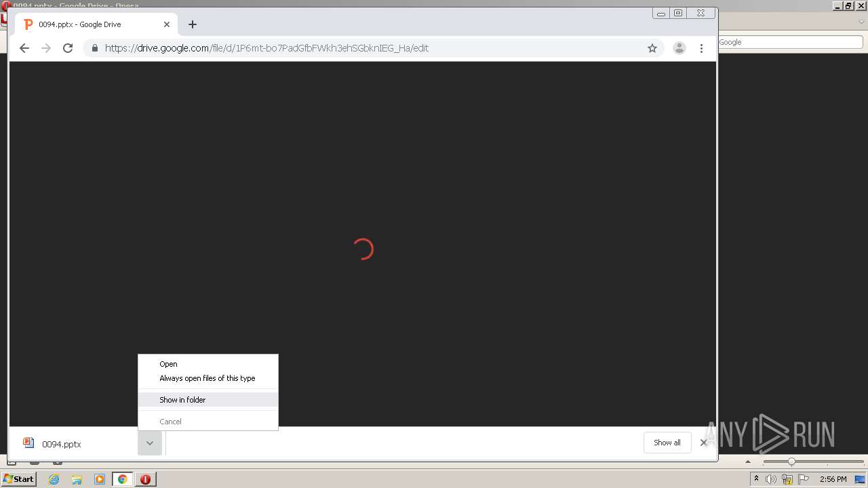Screen dimensions: 868x488
Task: Adjust the Opera zoom slider handle
Action: coord(791,462)
